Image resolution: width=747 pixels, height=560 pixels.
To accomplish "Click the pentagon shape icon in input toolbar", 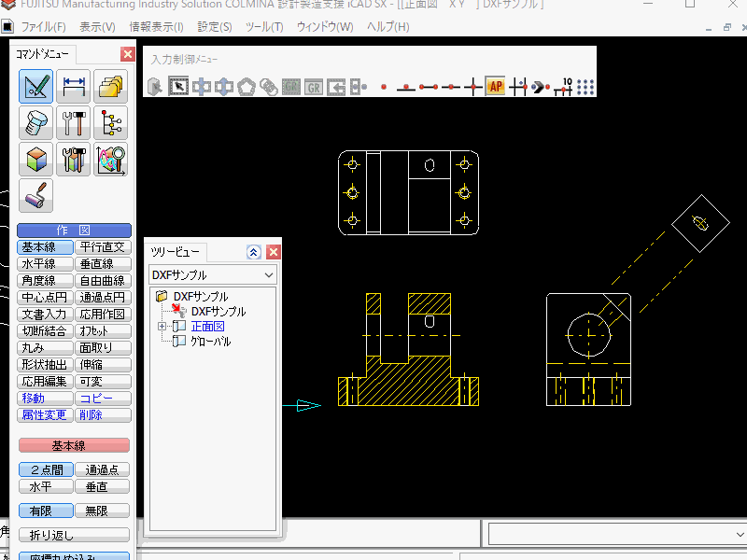I will click(x=247, y=88).
